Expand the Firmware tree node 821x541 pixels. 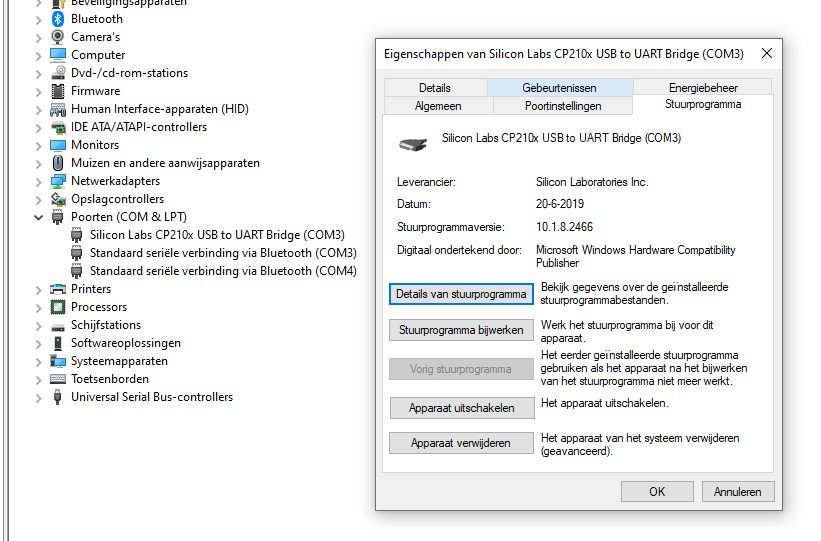pyautogui.click(x=39, y=91)
